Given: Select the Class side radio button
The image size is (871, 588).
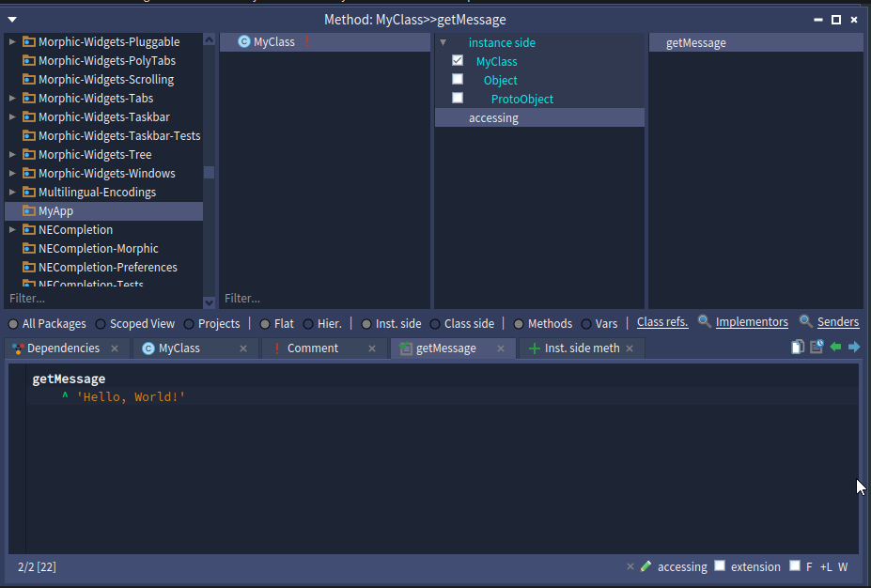Looking at the screenshot, I should pyautogui.click(x=435, y=324).
